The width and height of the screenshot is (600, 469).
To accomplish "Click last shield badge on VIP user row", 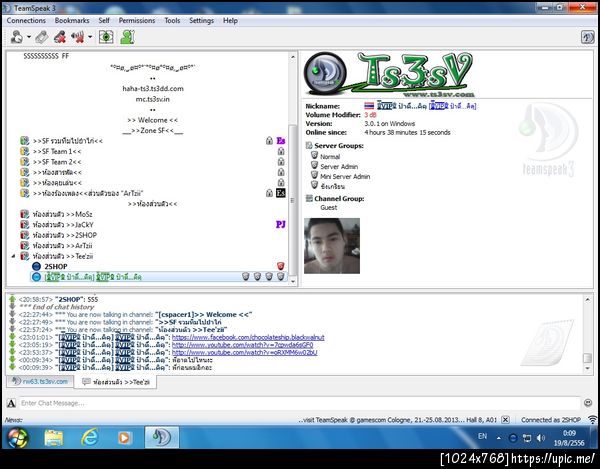I will [281, 277].
